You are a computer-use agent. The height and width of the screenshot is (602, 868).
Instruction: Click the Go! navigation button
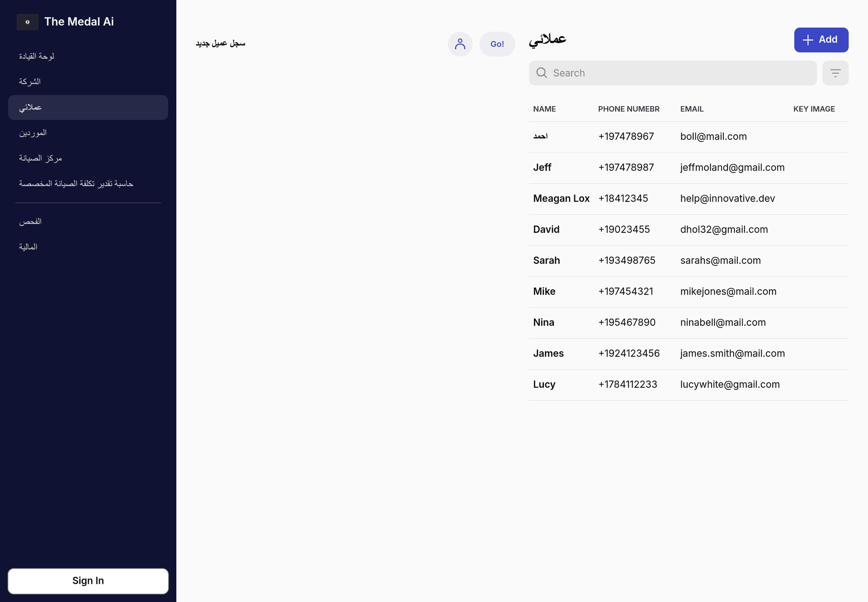pos(497,43)
